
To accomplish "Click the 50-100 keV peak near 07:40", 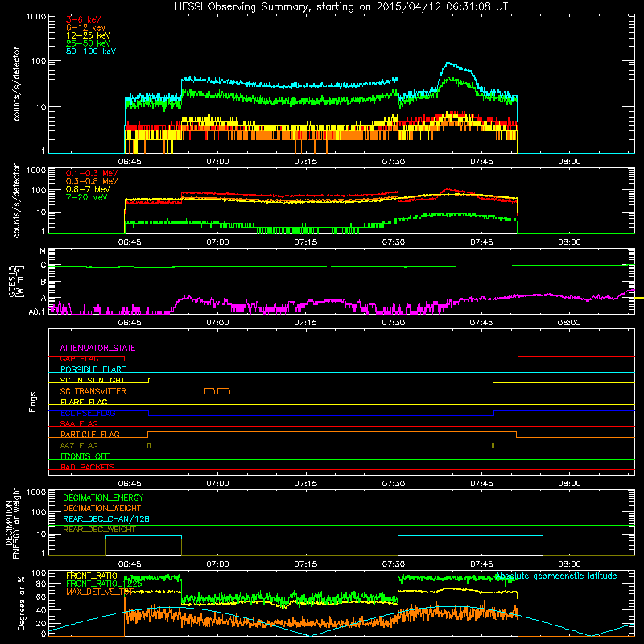I will pyautogui.click(x=448, y=63).
